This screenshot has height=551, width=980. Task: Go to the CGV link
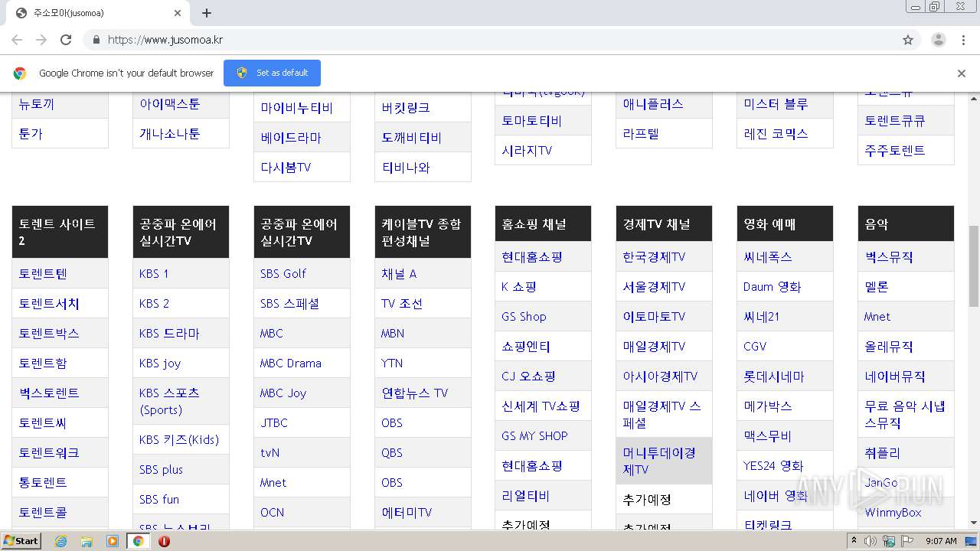[x=755, y=347]
